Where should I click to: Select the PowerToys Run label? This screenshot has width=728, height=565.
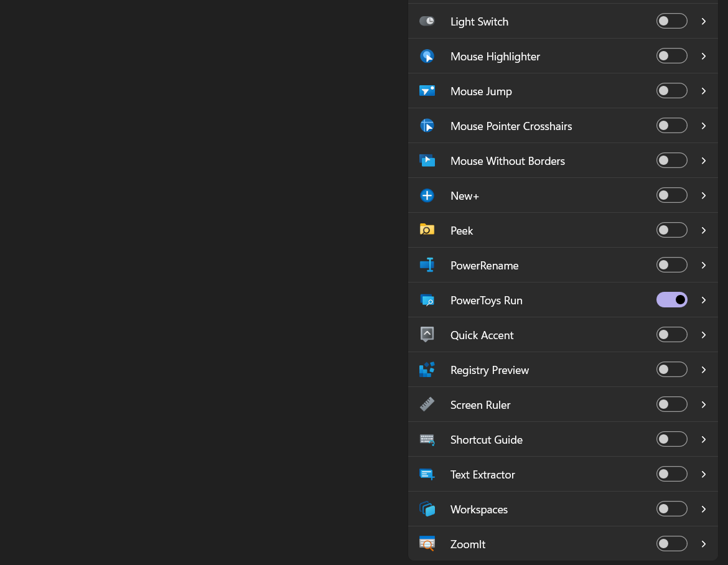click(486, 301)
